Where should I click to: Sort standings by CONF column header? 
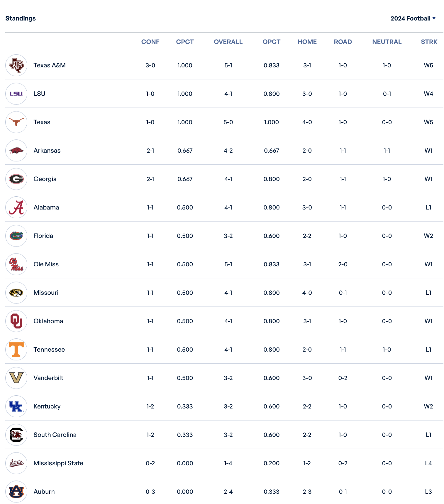(150, 42)
